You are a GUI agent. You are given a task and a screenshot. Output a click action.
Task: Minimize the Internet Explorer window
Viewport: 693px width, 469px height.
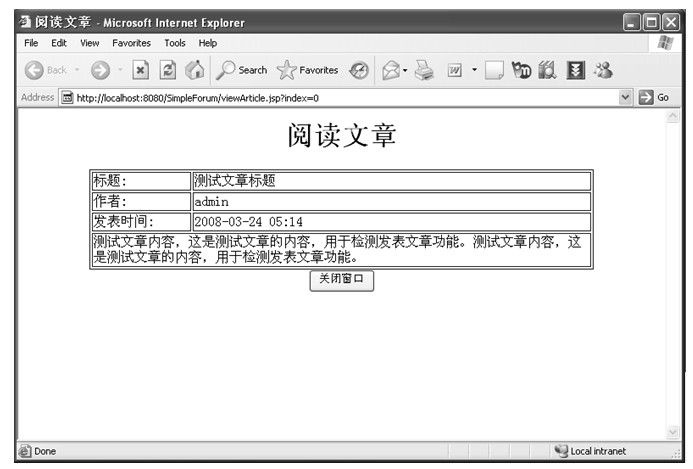pos(632,22)
